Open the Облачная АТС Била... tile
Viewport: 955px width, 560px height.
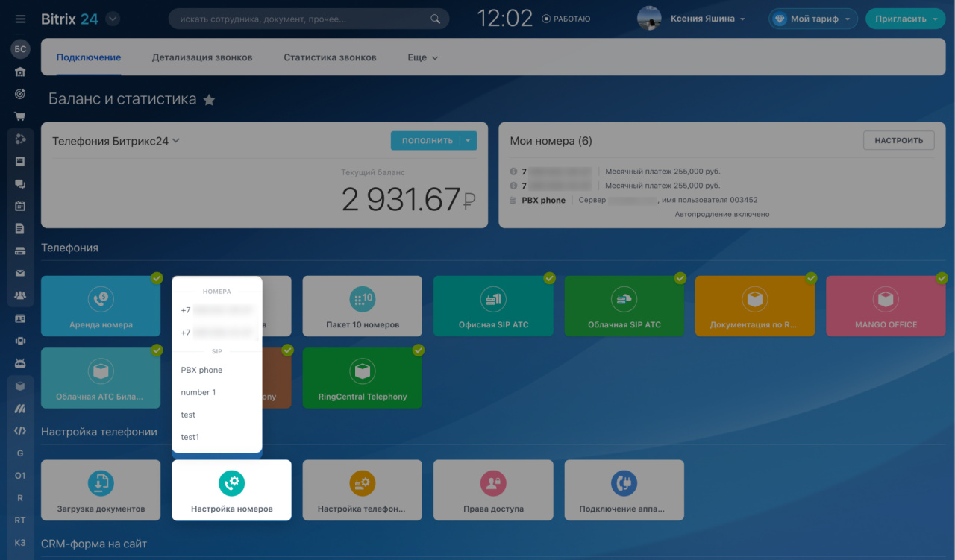point(101,378)
